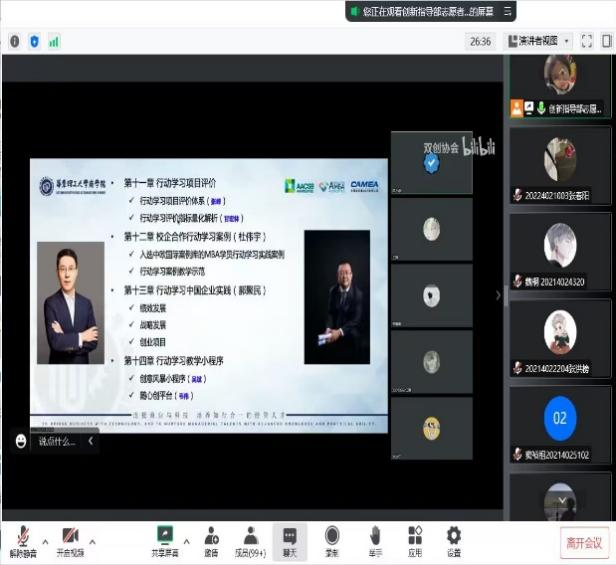Click the meeting info icon at top-left
The height and width of the screenshot is (565, 616).
[x=14, y=41]
